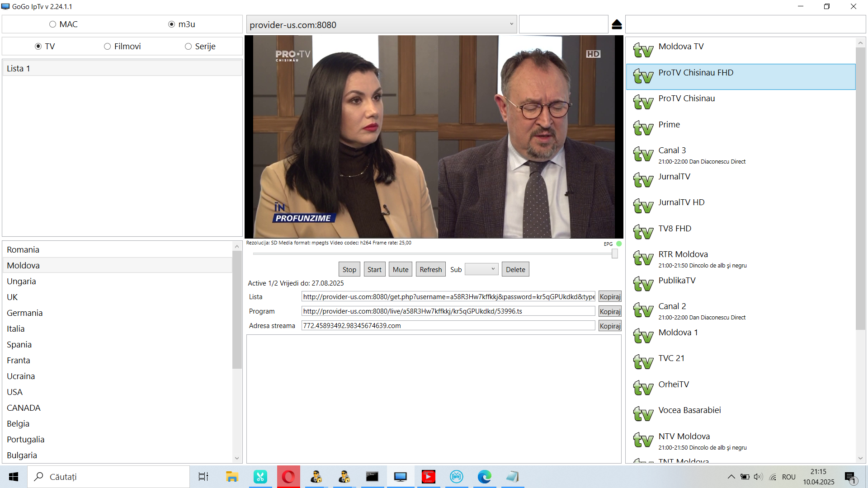Select the Moldova category

click(x=118, y=265)
